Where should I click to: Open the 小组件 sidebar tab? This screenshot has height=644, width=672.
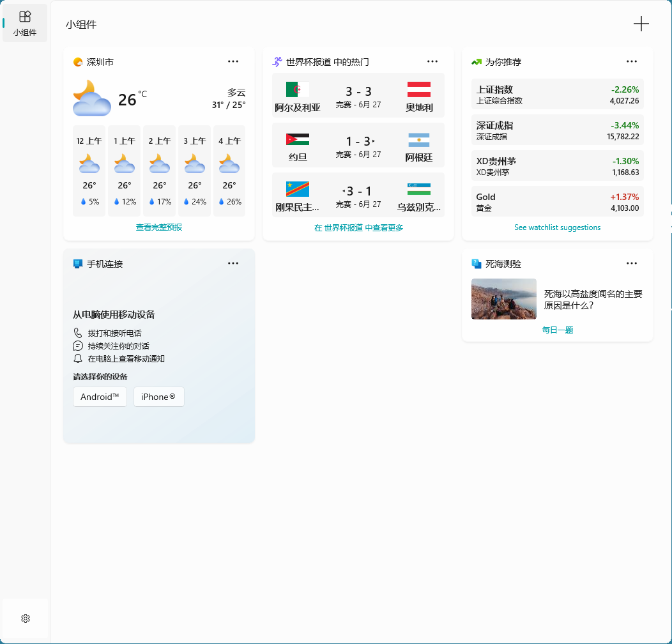click(x=25, y=23)
